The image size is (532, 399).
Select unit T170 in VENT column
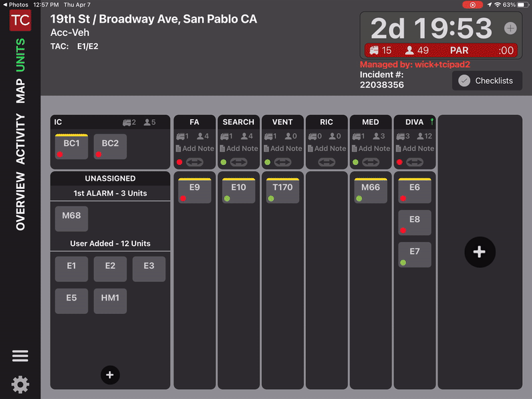pos(283,190)
